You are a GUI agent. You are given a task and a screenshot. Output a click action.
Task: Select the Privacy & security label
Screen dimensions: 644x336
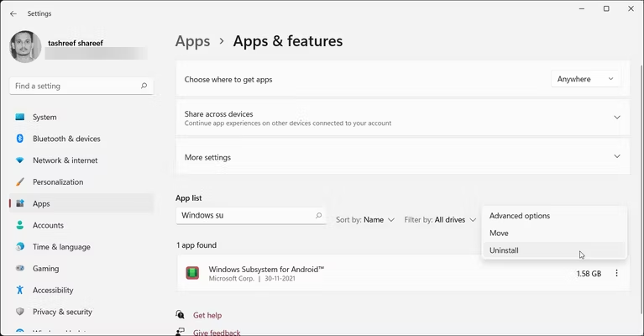tap(62, 312)
